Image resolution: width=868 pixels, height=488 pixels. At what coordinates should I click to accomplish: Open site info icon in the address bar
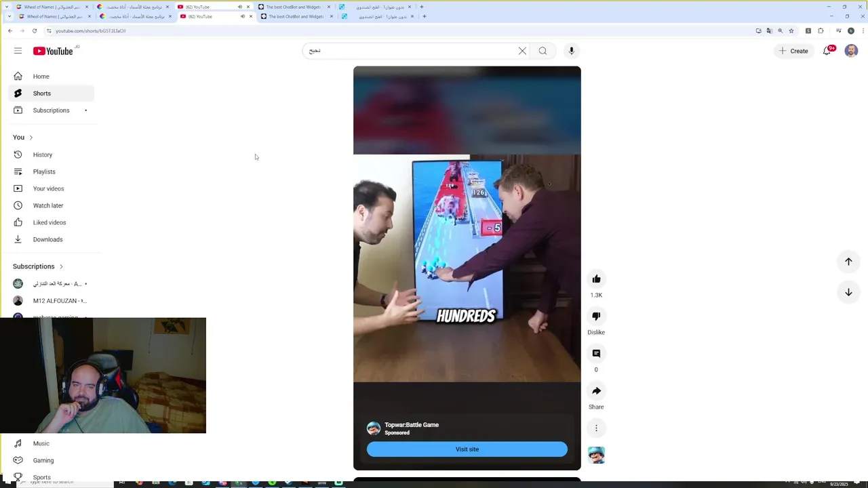(49, 30)
